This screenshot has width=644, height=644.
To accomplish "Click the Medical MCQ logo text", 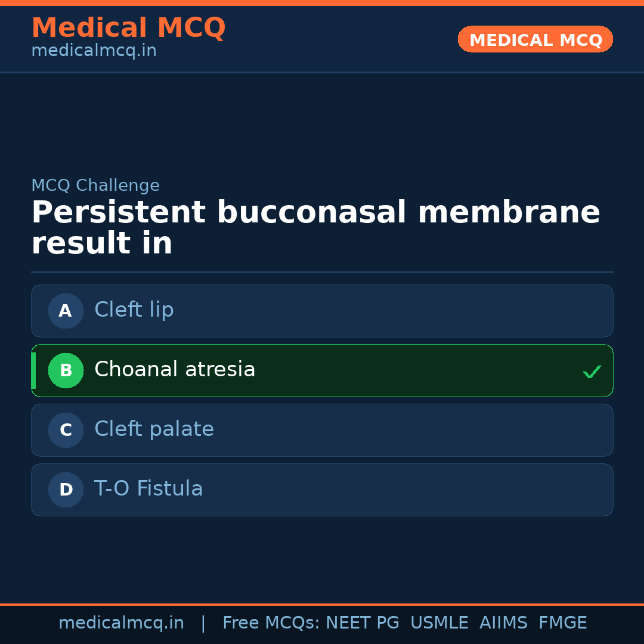I will (x=129, y=27).
